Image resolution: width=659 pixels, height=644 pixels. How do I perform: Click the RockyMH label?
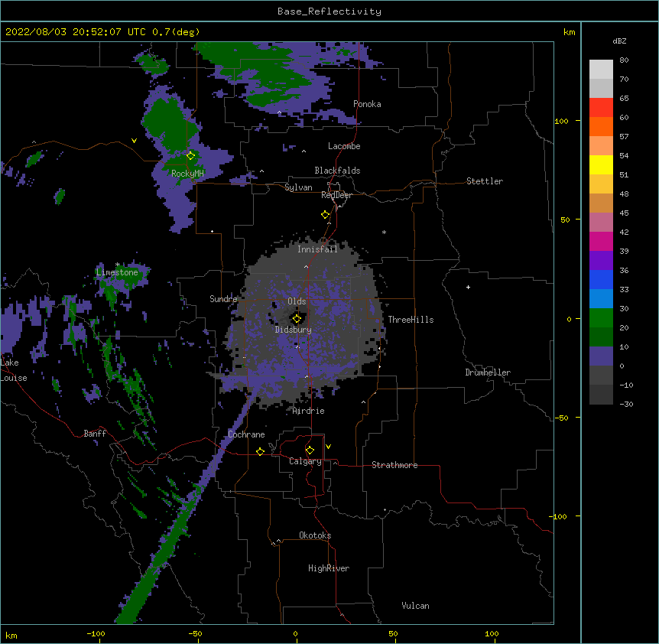point(187,174)
